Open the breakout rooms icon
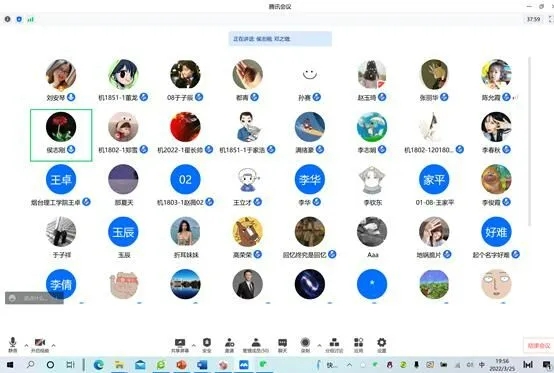 pos(334,345)
